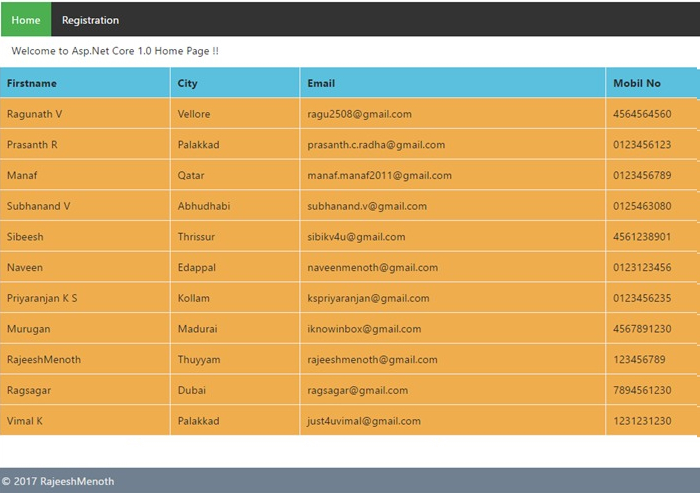Select the name RajeeshMenoth in table
The width and height of the screenshot is (700, 493).
(44, 359)
